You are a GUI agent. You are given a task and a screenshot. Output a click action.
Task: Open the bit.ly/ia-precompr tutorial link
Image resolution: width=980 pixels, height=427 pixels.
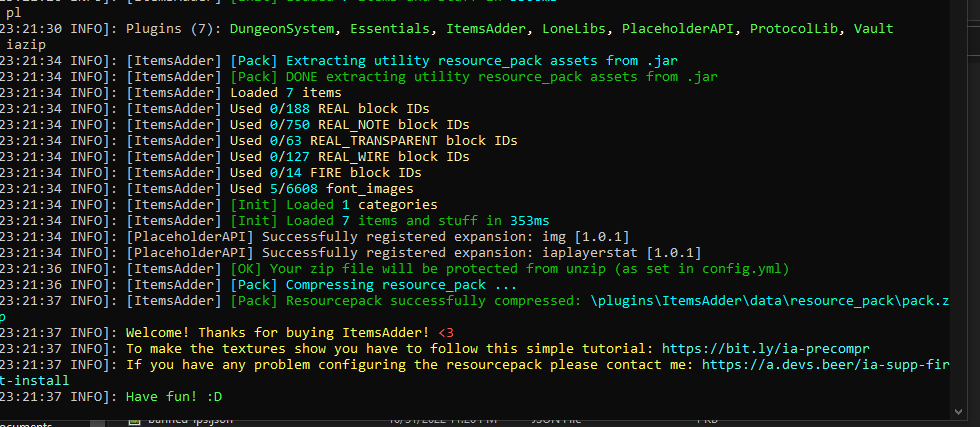(766, 349)
